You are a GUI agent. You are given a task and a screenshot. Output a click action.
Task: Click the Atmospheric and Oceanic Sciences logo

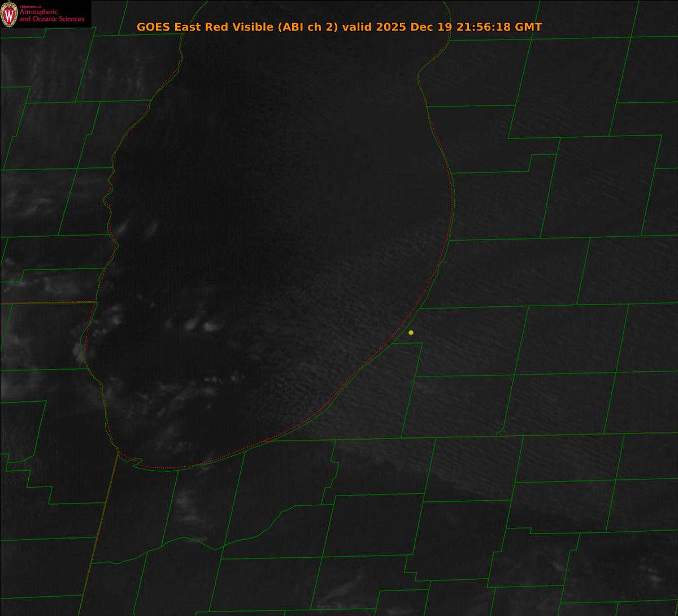click(x=45, y=14)
